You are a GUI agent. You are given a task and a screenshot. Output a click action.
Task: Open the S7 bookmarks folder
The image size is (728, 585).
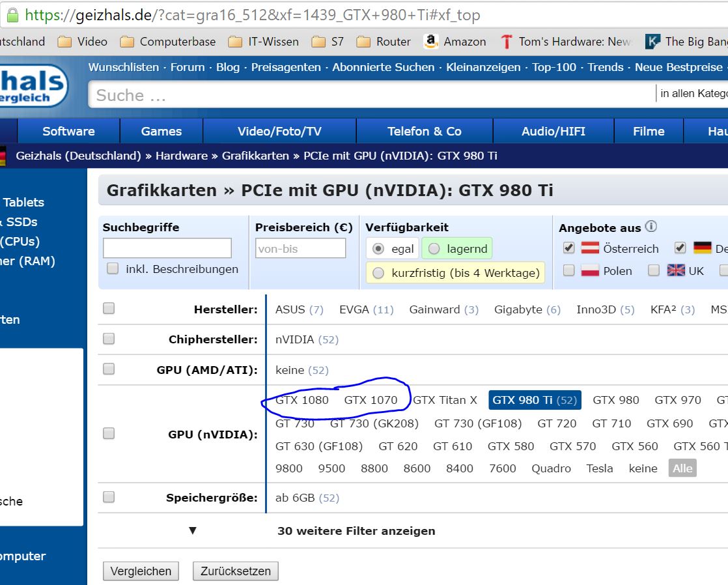point(328,42)
